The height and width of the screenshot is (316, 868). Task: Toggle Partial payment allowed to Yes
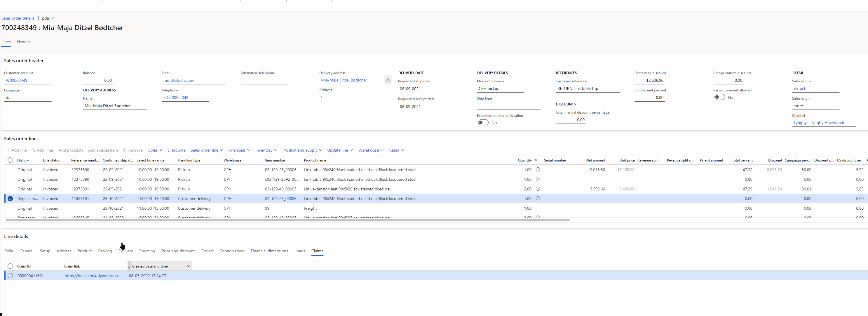coord(720,97)
